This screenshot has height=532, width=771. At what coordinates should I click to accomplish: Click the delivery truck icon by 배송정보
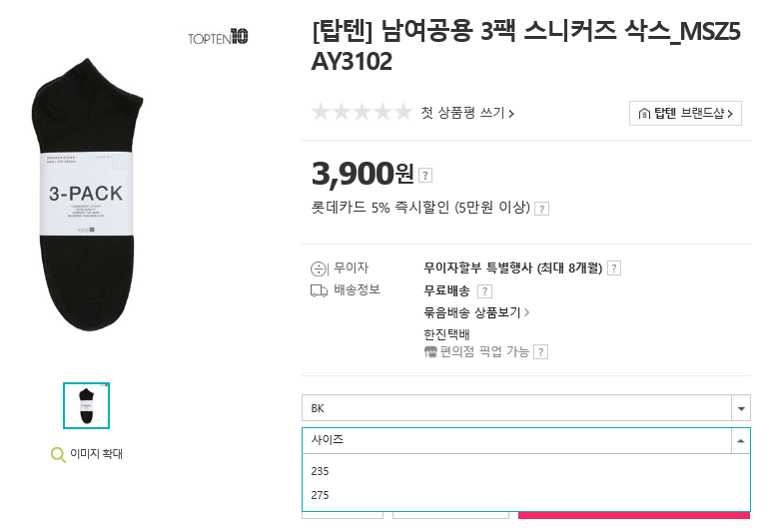pos(320,290)
